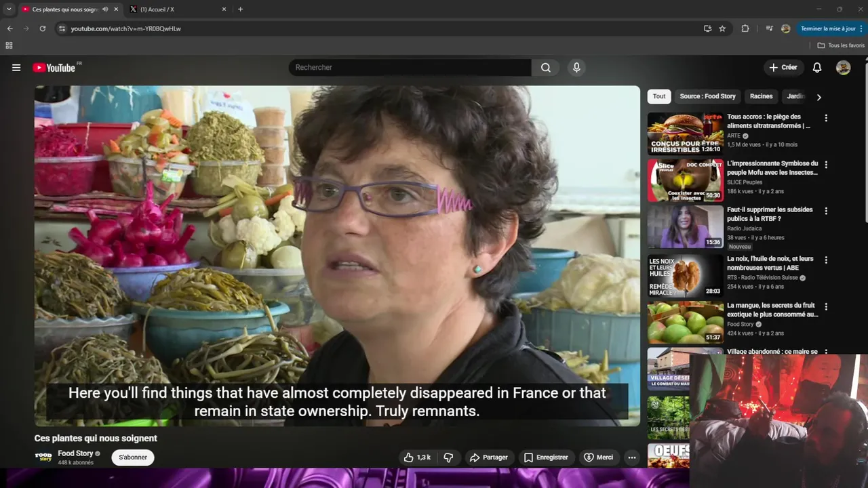Viewport: 868px width, 488px height.
Task: Click the 'Radio Judaïca' channel name
Action: [x=744, y=228]
